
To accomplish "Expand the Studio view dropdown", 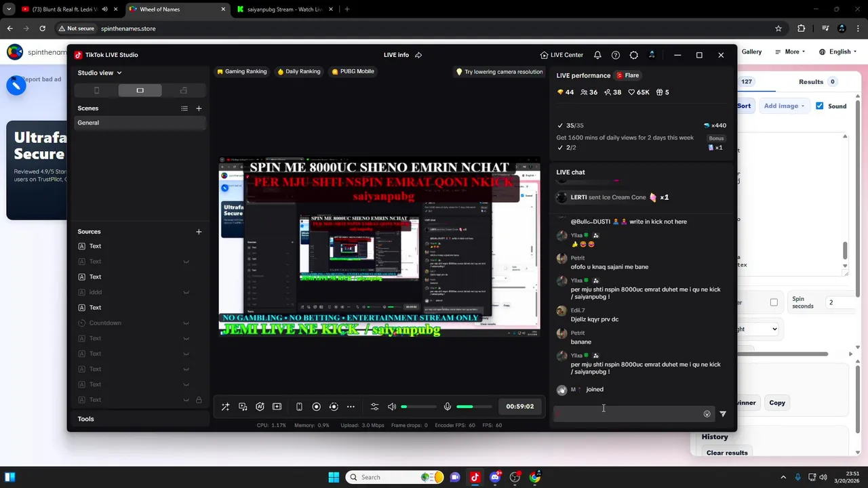I will pos(100,73).
